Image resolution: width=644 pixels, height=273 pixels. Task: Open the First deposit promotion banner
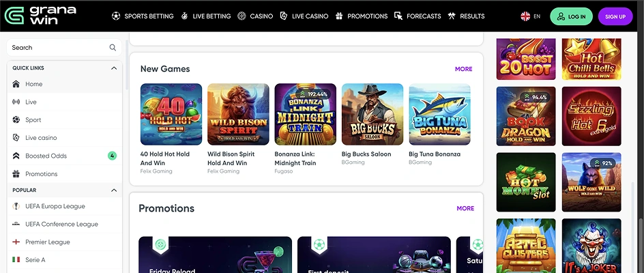point(374,255)
